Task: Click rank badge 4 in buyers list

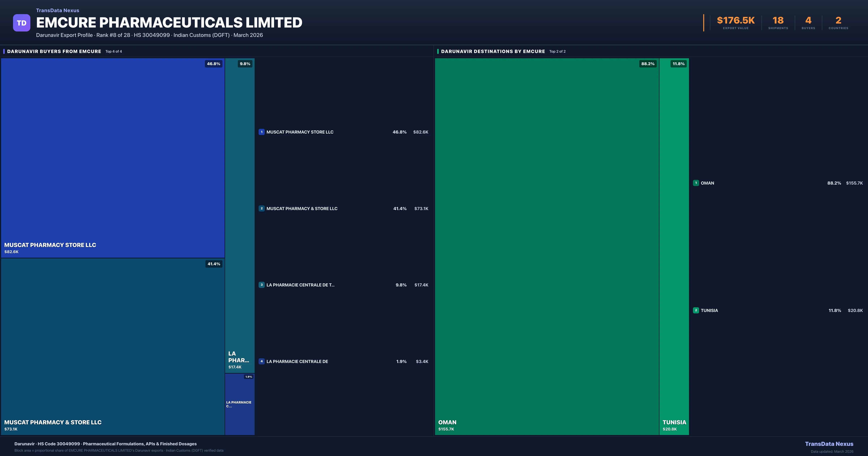Action: pos(261,361)
